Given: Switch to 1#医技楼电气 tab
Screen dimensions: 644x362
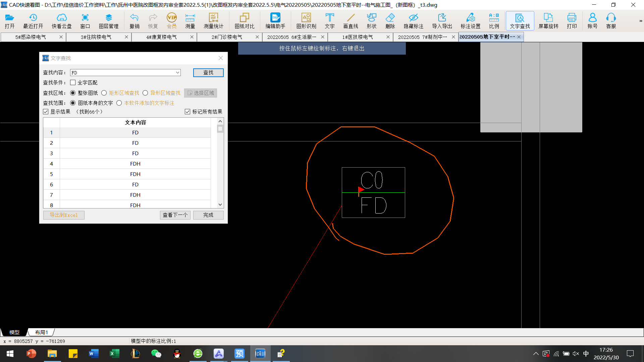Looking at the screenshot, I should [358, 37].
